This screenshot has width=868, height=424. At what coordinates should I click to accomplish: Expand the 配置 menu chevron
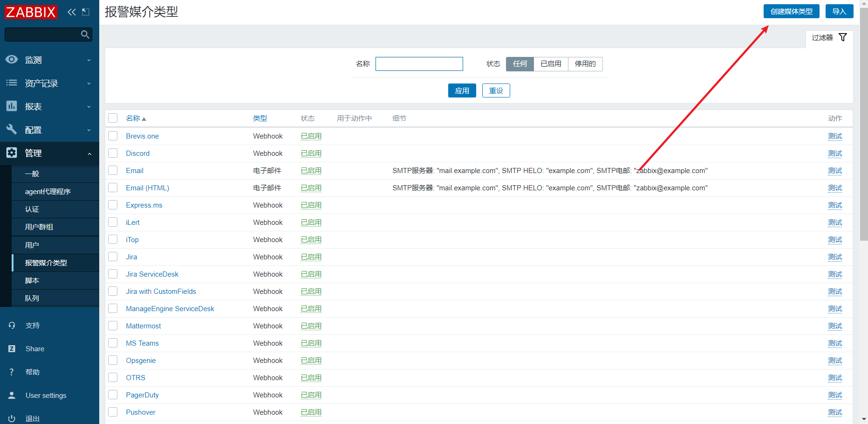point(89,130)
